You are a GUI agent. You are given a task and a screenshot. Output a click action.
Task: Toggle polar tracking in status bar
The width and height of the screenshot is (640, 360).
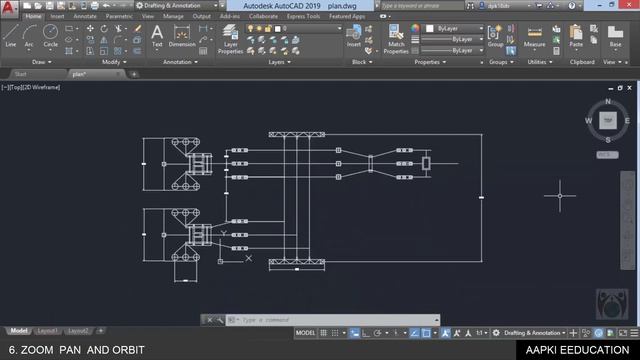point(378,333)
